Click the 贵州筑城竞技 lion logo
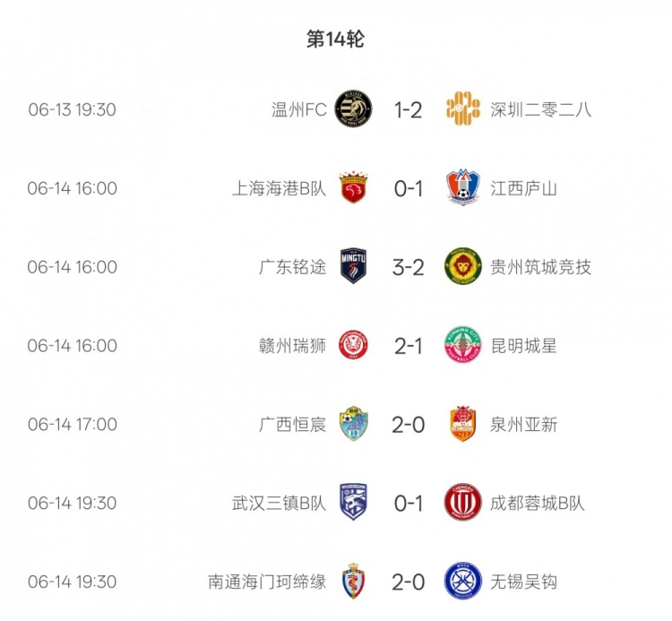This screenshot has height=621, width=672. click(x=463, y=267)
